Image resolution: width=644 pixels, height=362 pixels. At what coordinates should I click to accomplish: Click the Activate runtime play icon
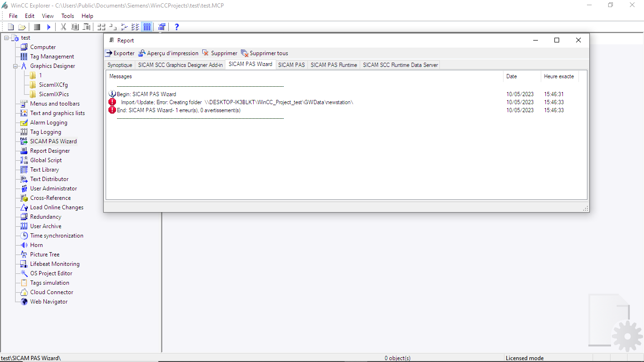(x=48, y=27)
